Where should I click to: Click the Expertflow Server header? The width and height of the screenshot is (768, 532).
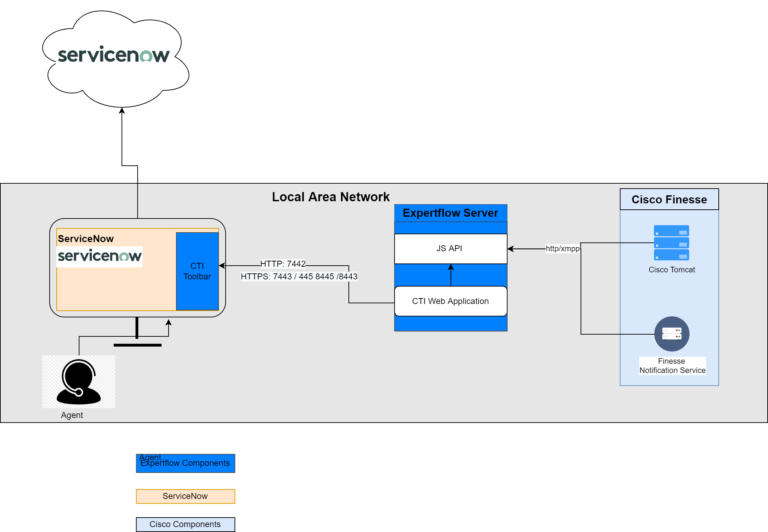(451, 213)
